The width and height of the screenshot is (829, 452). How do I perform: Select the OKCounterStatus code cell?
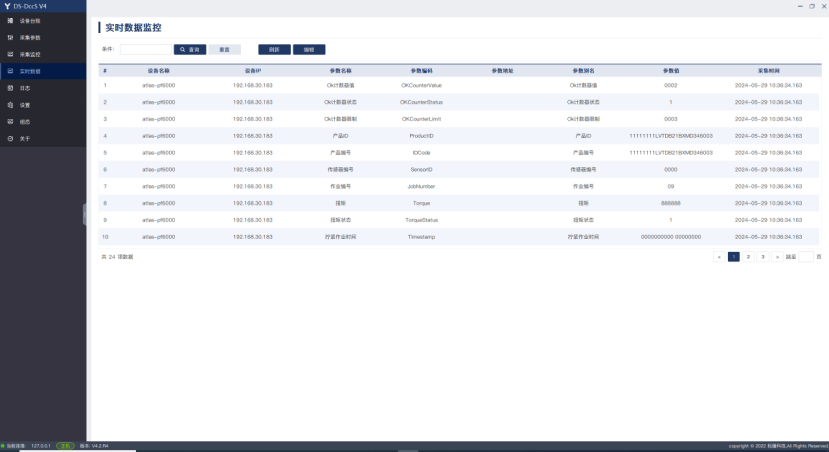[421, 103]
